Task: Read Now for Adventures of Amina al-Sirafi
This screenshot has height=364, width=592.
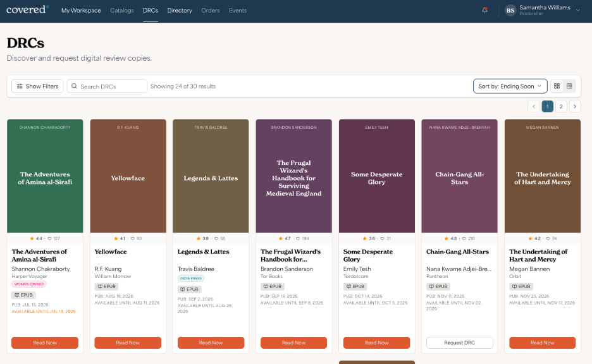Action: [45, 343]
